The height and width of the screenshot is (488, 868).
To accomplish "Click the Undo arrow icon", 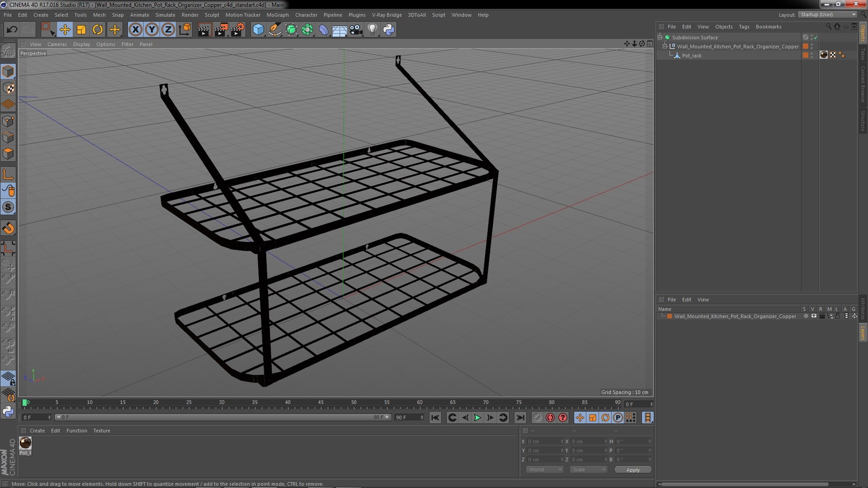I will tap(12, 30).
